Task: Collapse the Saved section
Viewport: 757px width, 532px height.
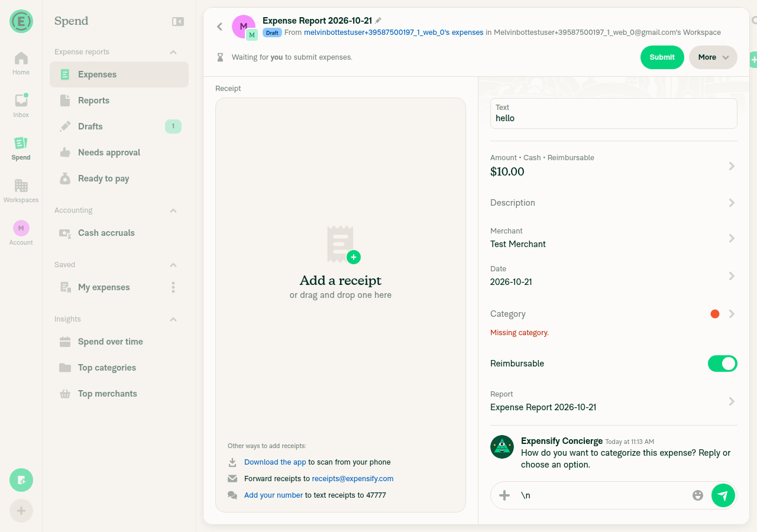Action: coord(173,265)
